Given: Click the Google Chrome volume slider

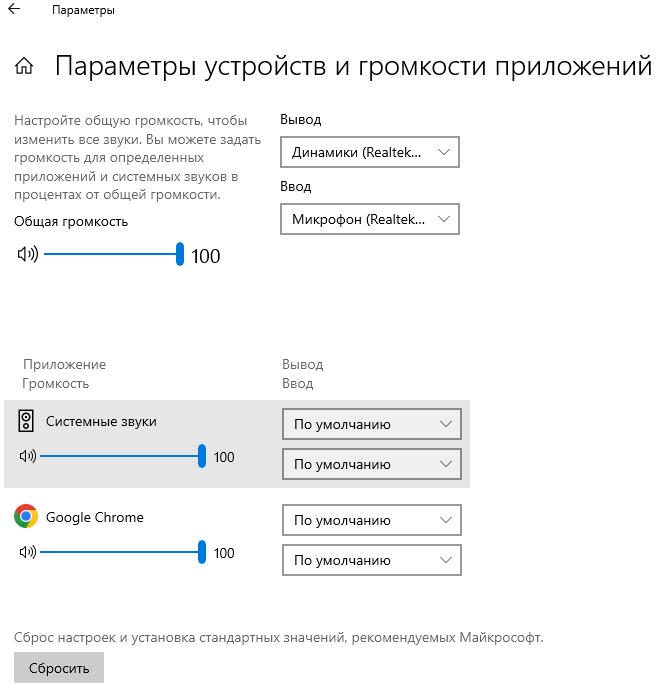Looking at the screenshot, I should tap(120, 552).
